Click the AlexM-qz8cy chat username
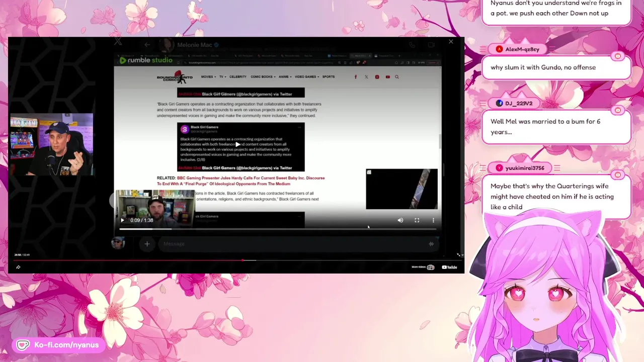 tap(522, 49)
